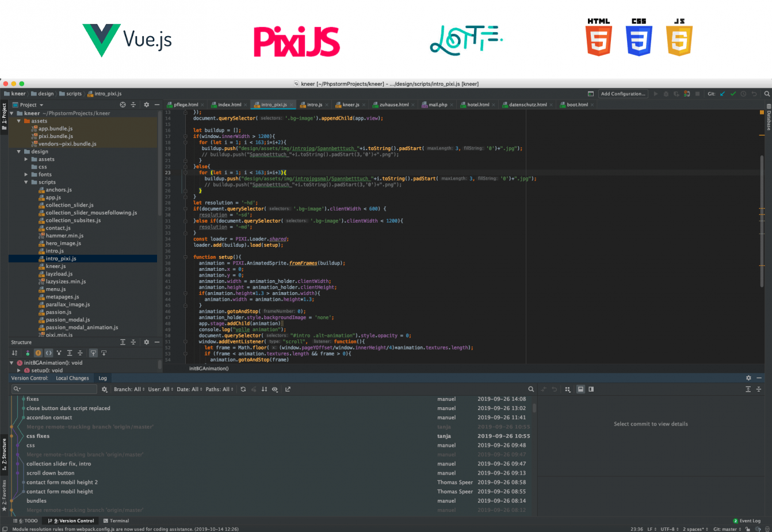Screen dimensions: 772x532
Task: Collapse the scripts folder
Action: click(x=26, y=182)
